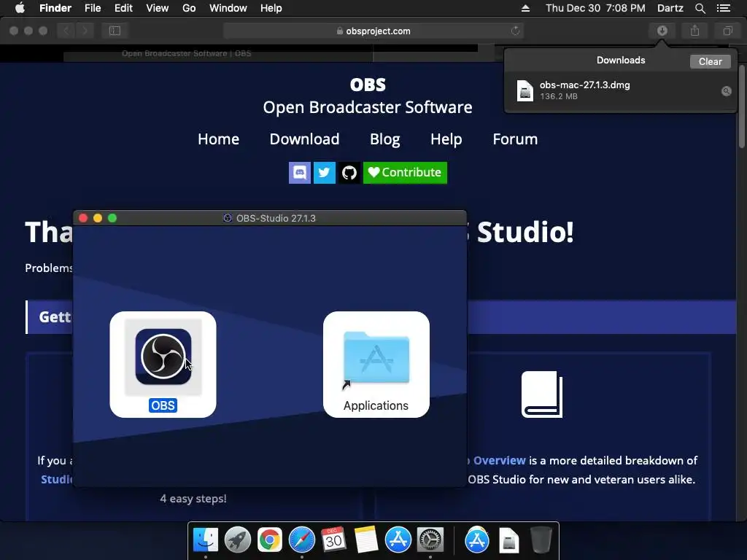Open the Blog link

pos(385,139)
